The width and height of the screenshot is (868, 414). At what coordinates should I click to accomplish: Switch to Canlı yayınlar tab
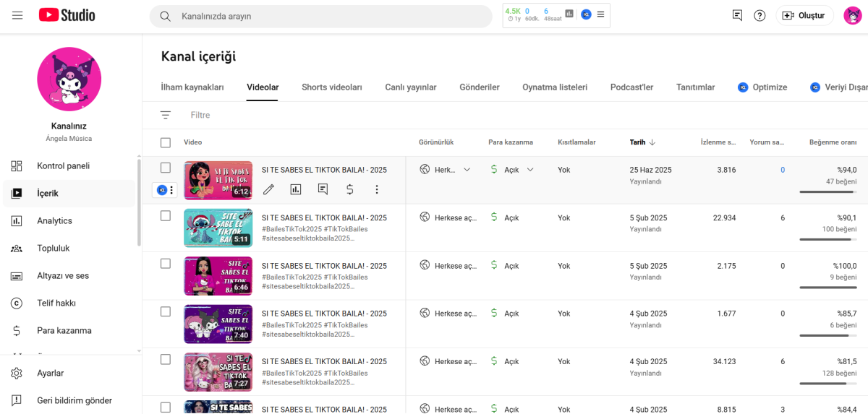[411, 87]
